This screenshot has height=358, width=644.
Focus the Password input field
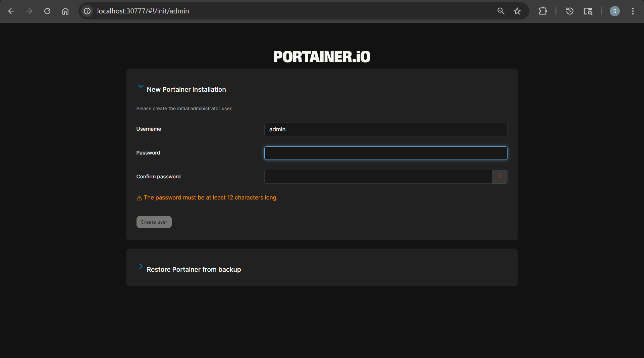(x=386, y=153)
